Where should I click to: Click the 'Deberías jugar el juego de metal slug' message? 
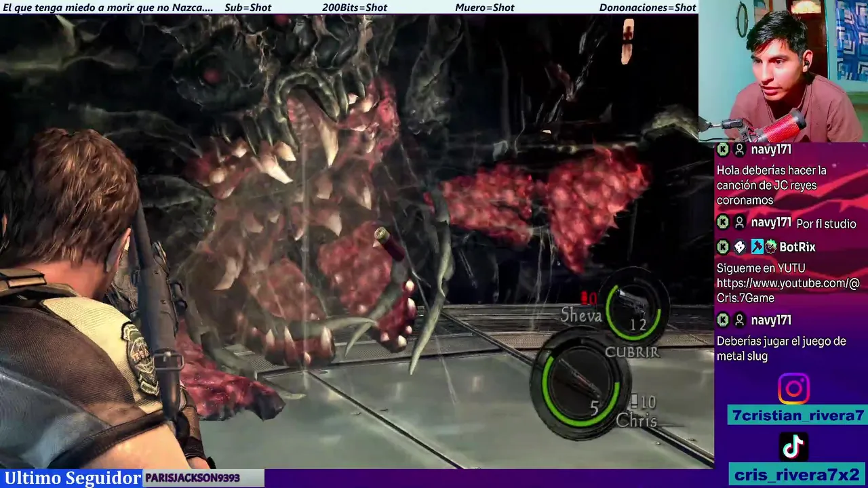781,348
